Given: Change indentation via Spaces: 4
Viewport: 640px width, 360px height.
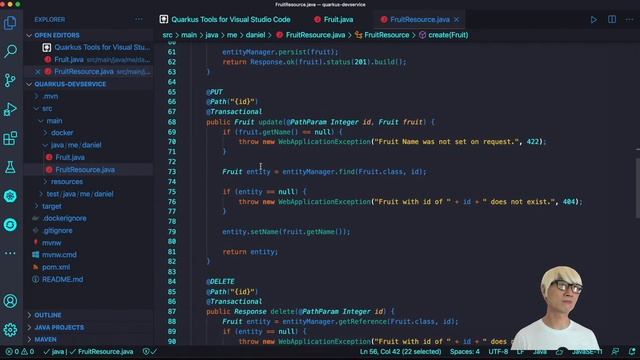Looking at the screenshot, I should pyautogui.click(x=464, y=351).
